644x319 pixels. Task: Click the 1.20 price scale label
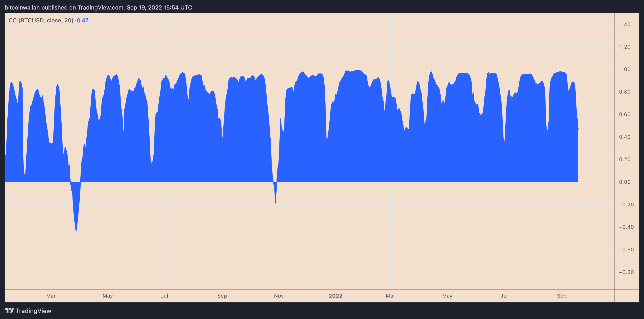pyautogui.click(x=625, y=47)
